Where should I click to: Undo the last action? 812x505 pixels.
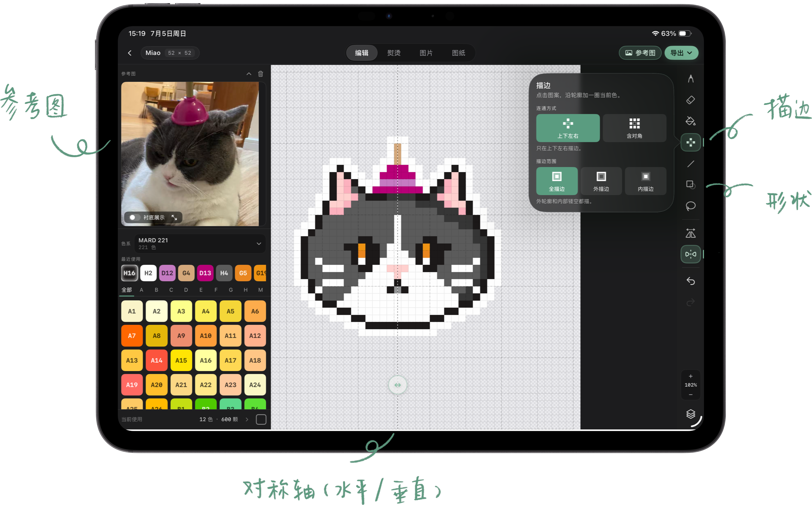[690, 281]
